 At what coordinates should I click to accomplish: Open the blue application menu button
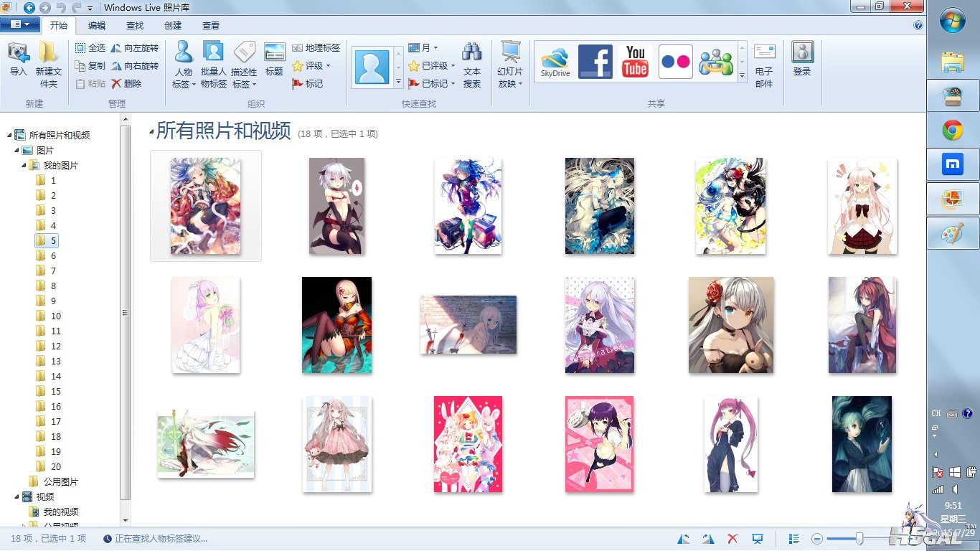point(19,24)
